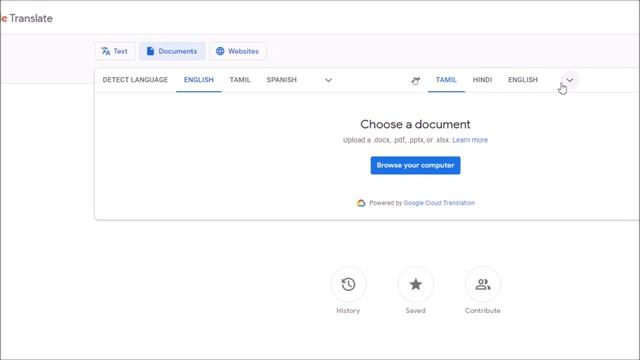
Task: Open Saved translations star icon
Action: [416, 284]
